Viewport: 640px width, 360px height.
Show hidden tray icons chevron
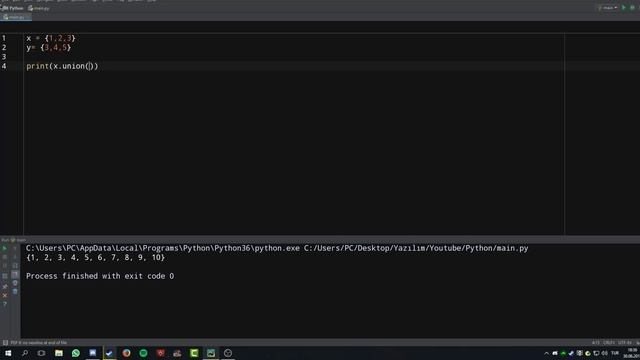coord(546,353)
